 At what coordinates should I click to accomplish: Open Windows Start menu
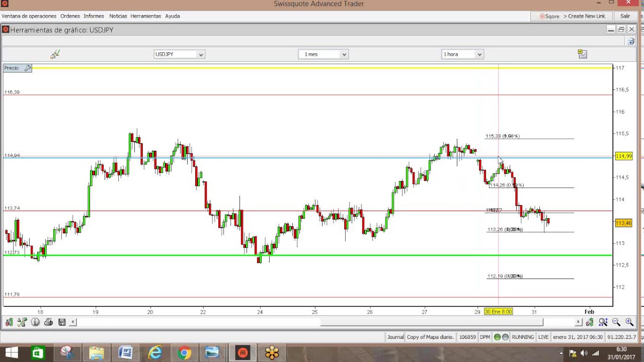pyautogui.click(x=11, y=353)
